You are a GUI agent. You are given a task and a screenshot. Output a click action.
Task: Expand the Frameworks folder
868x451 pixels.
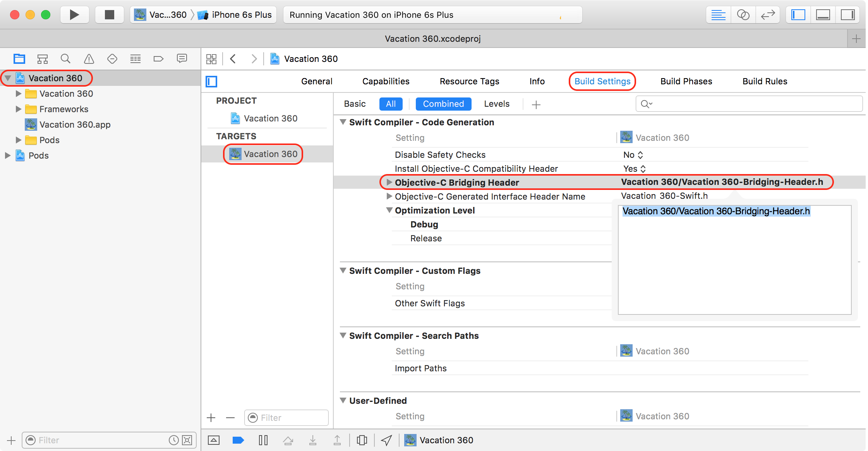pos(18,109)
